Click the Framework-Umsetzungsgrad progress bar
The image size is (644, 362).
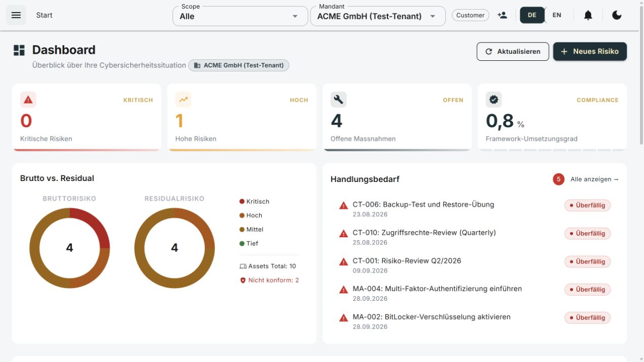(x=552, y=150)
